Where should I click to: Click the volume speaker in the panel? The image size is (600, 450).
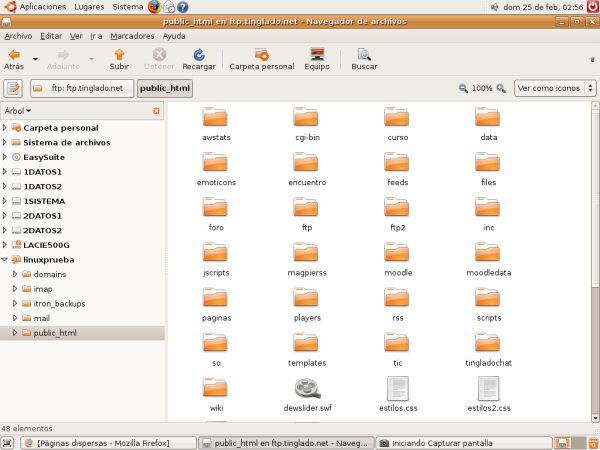coord(494,7)
